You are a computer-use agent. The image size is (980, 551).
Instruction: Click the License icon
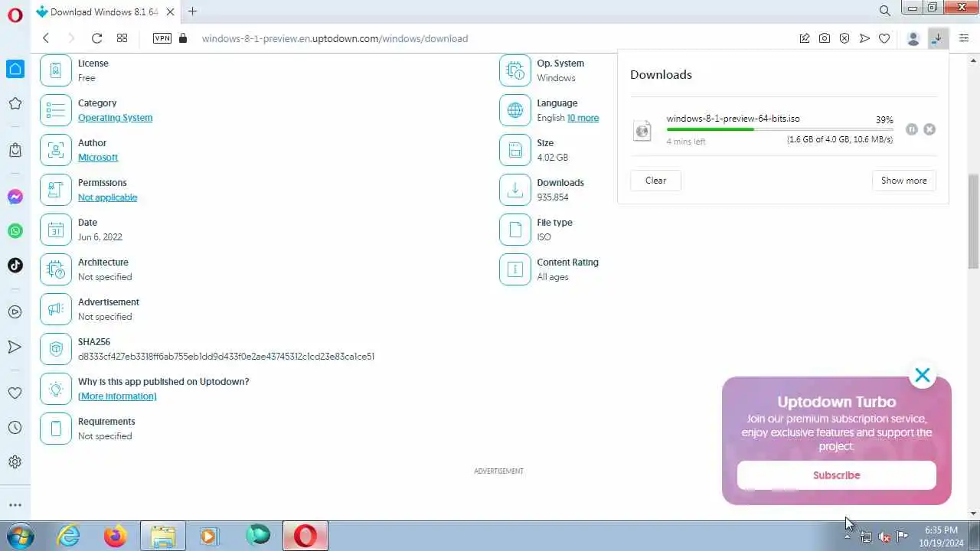(x=55, y=70)
